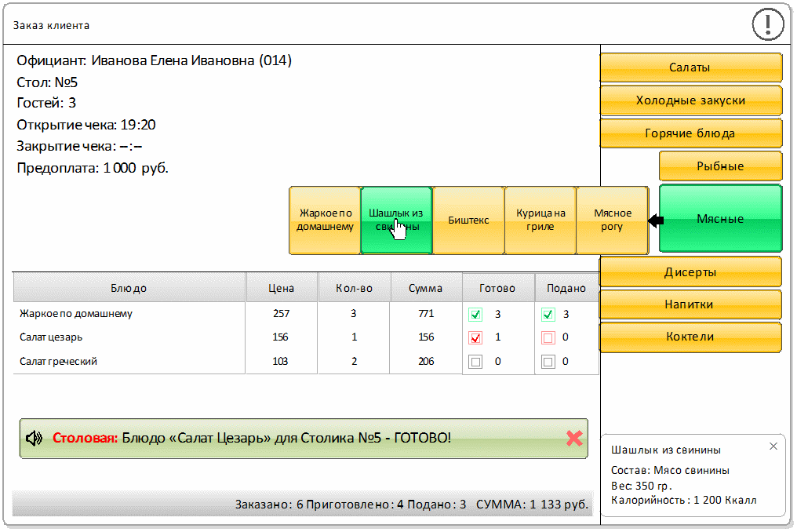The height and width of the screenshot is (532, 797).
Task: Click the sum 206 cell
Action: pyautogui.click(x=426, y=362)
